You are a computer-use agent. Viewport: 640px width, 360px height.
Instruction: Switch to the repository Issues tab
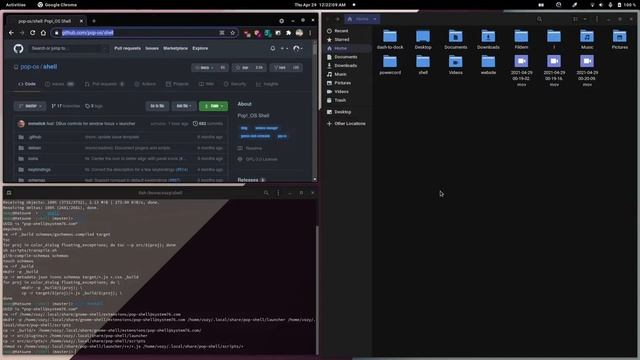click(59, 84)
